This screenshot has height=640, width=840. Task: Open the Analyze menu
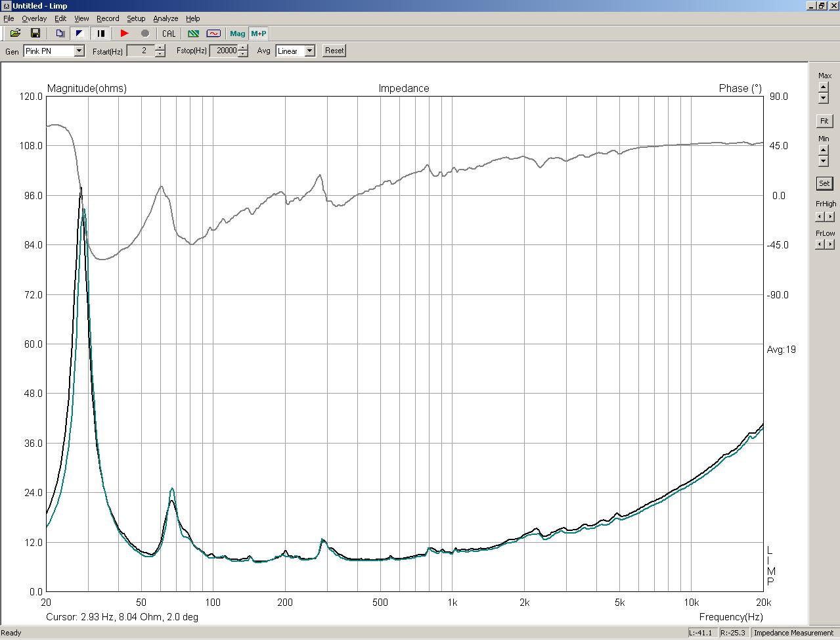(166, 18)
